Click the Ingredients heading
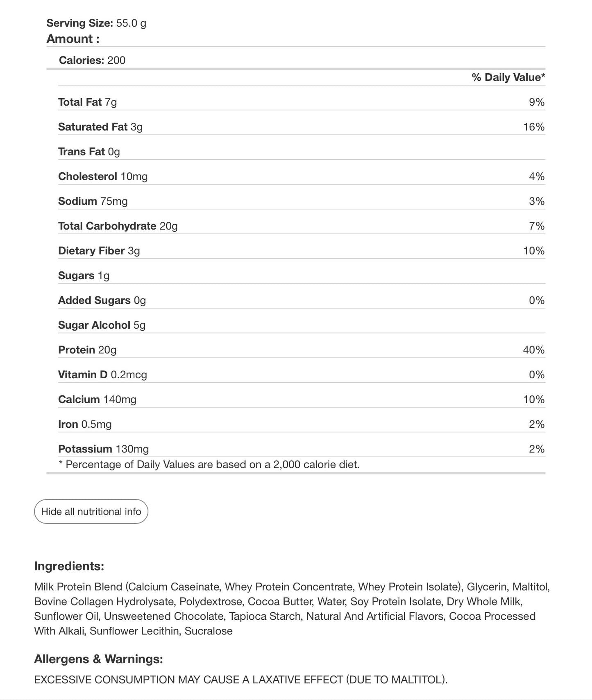 (69, 566)
